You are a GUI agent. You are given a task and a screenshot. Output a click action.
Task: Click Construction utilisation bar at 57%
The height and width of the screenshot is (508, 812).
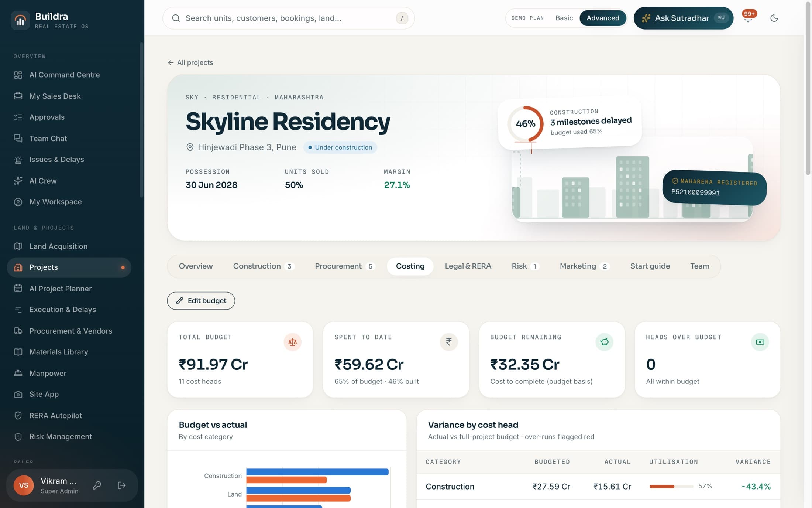671,487
